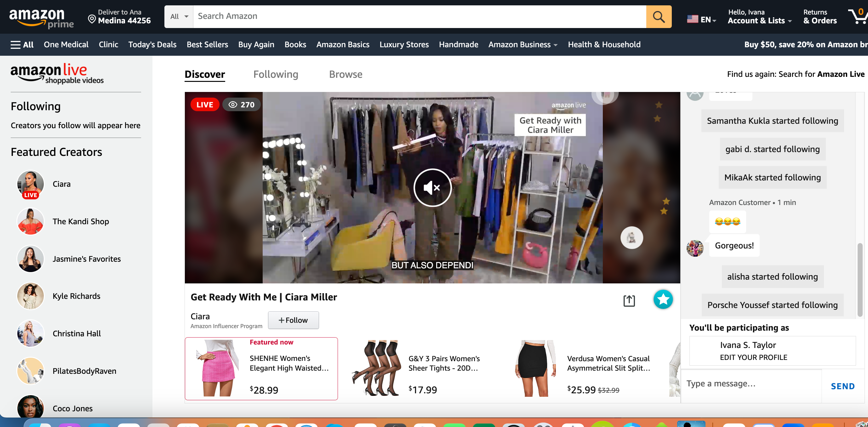The width and height of the screenshot is (868, 427).
Task: Click the orange search magnifier button
Action: pyautogui.click(x=659, y=16)
